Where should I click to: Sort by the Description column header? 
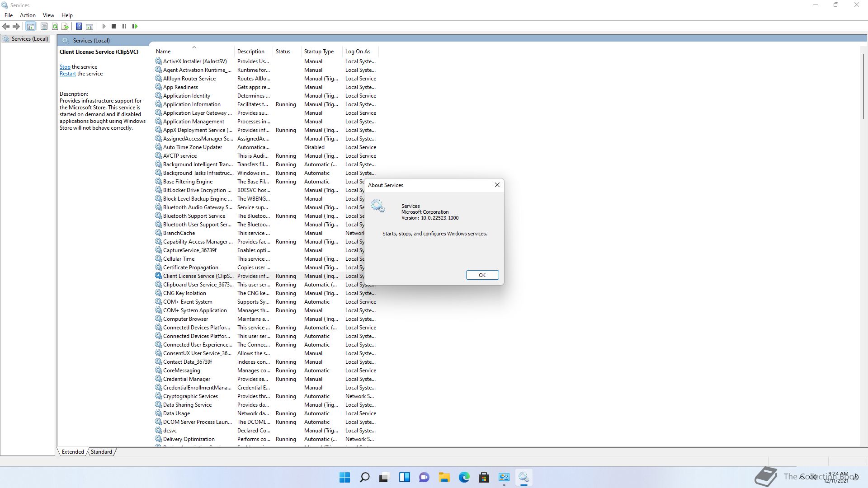point(254,52)
